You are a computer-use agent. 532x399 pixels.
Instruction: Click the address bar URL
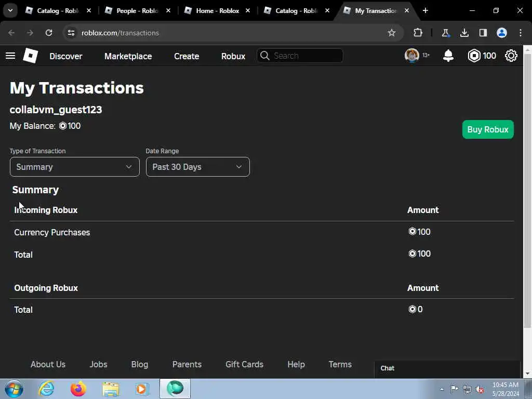point(120,33)
